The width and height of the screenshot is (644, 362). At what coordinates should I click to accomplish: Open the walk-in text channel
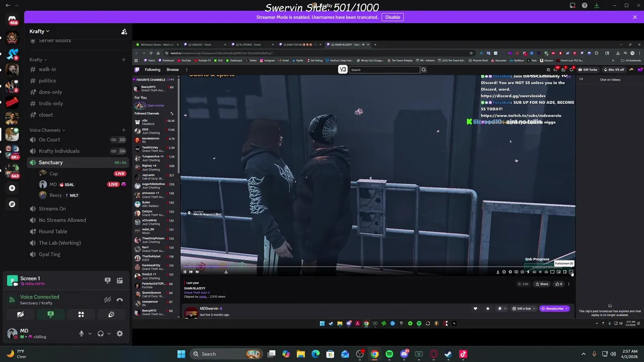[x=78, y=69]
